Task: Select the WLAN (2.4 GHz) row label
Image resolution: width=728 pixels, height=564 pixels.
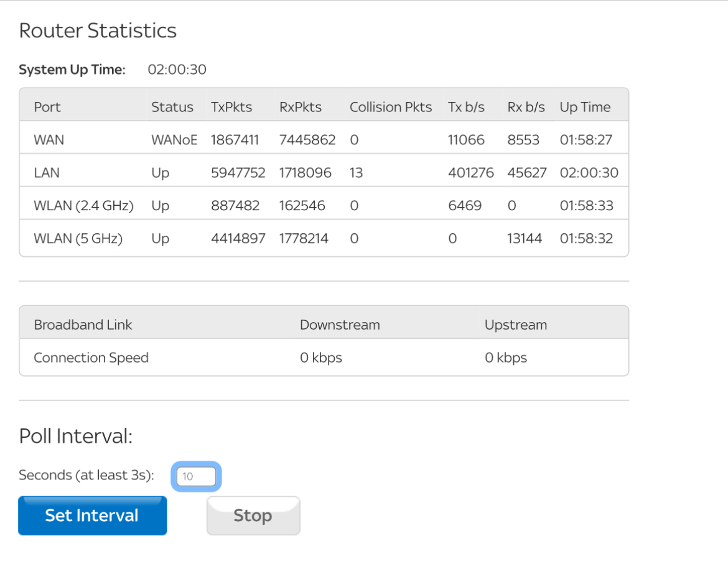Action: [83, 206]
